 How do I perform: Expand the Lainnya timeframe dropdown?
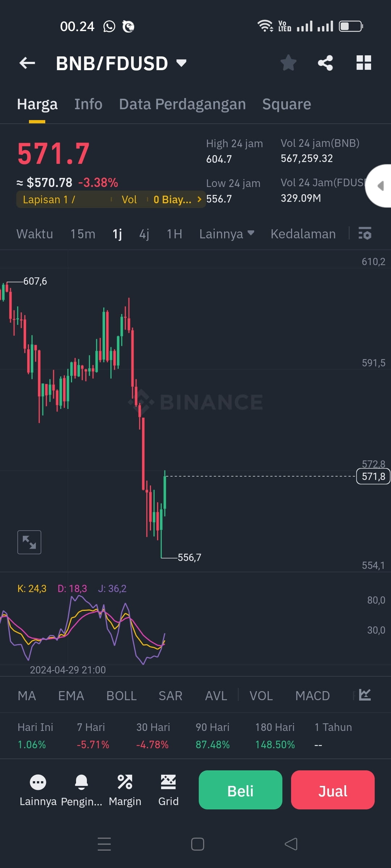click(226, 234)
